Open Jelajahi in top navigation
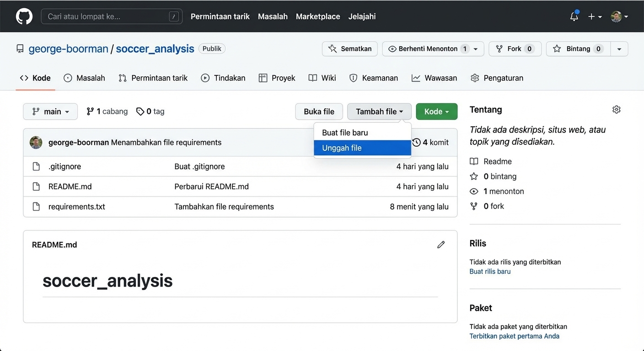 (362, 16)
